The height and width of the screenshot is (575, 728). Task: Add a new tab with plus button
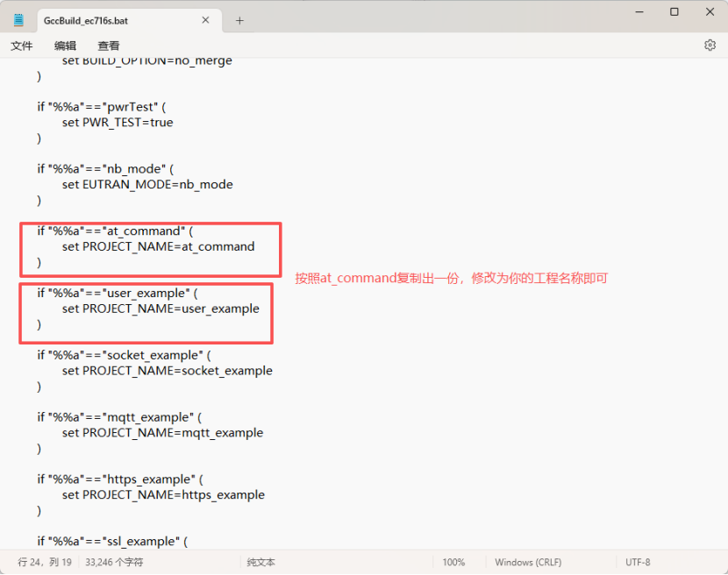[239, 20]
